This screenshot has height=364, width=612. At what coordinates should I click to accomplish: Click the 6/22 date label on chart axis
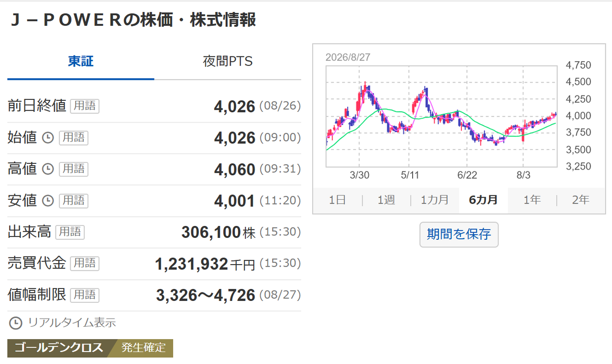467,175
